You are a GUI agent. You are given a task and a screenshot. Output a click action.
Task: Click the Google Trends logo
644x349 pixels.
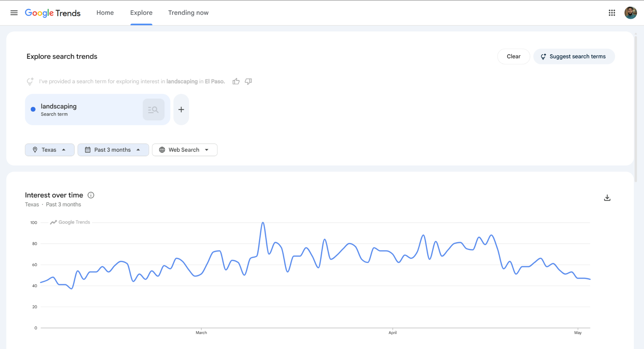(x=53, y=13)
